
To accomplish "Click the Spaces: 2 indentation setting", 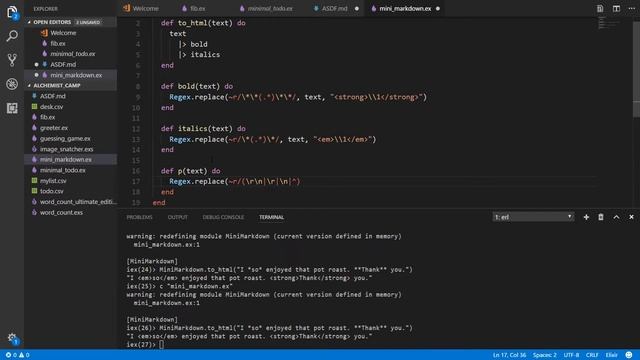I will [544, 355].
